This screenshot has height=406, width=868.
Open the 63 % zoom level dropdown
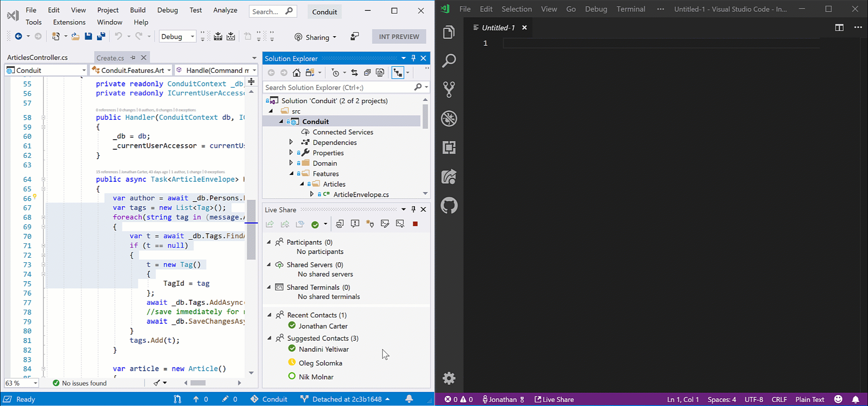(21, 383)
